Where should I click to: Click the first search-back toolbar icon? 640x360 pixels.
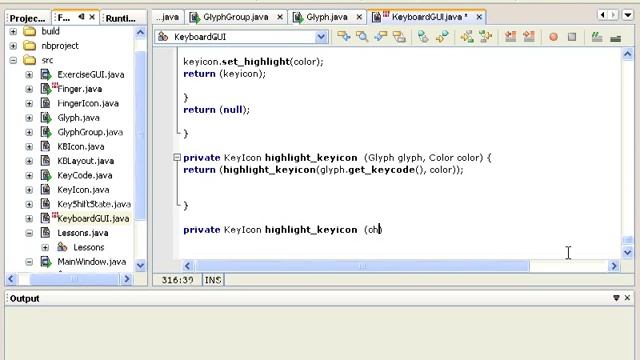344,37
